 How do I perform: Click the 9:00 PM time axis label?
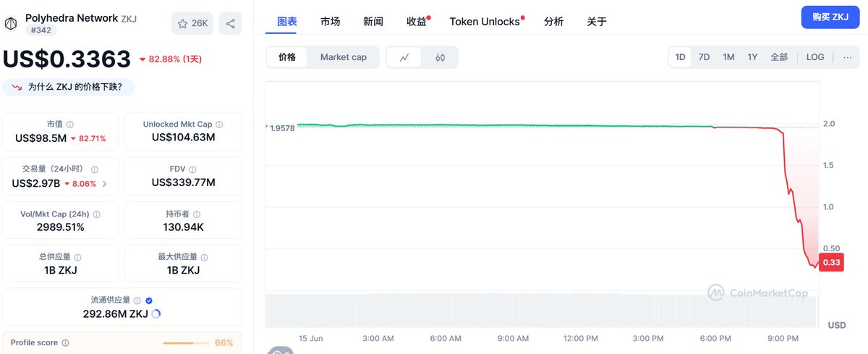783,338
